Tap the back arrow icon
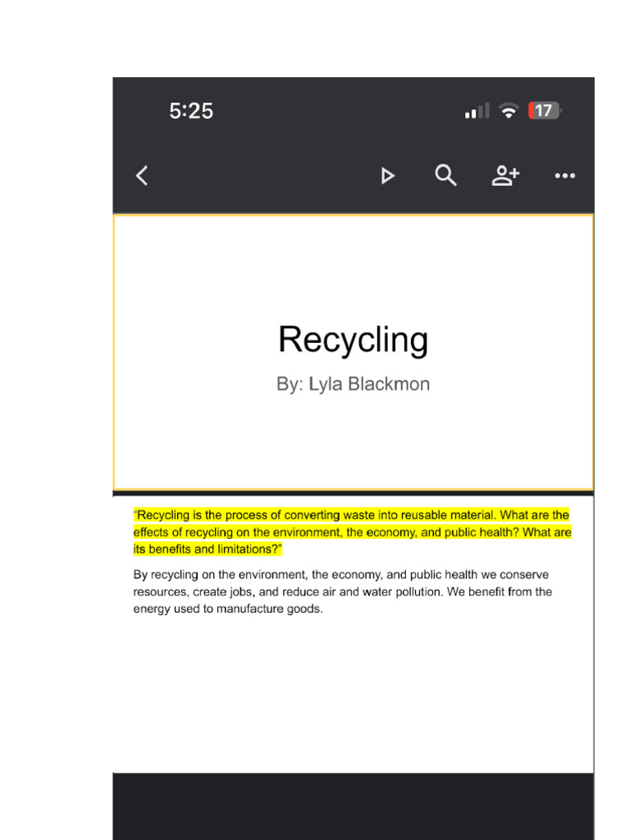 tap(142, 176)
